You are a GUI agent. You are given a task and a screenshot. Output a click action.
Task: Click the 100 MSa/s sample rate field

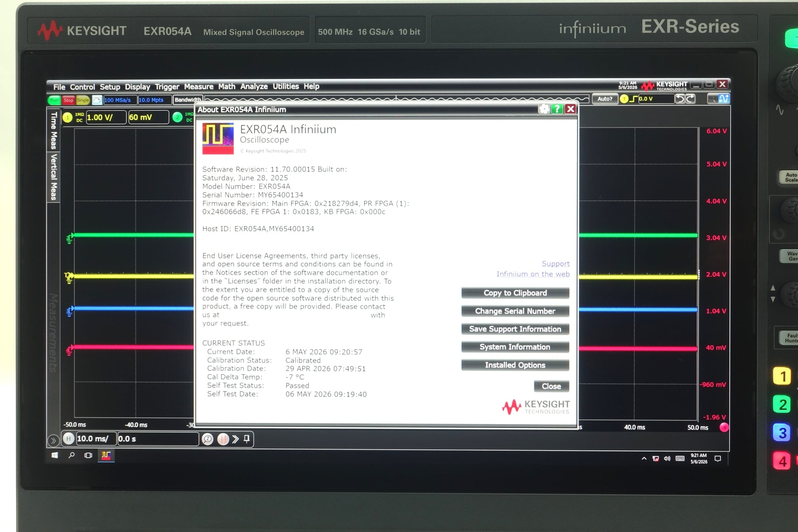[120, 100]
